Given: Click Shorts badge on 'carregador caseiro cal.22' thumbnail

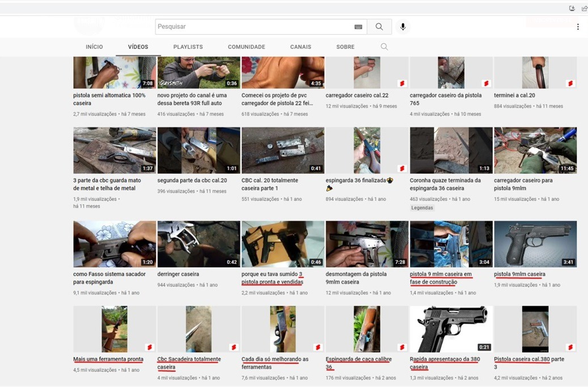Looking at the screenshot, I should click(x=403, y=83).
